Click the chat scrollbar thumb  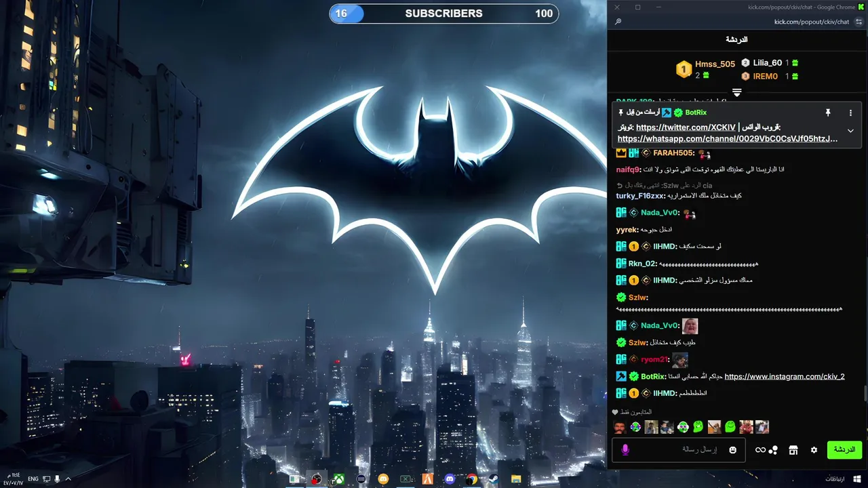tap(865, 393)
